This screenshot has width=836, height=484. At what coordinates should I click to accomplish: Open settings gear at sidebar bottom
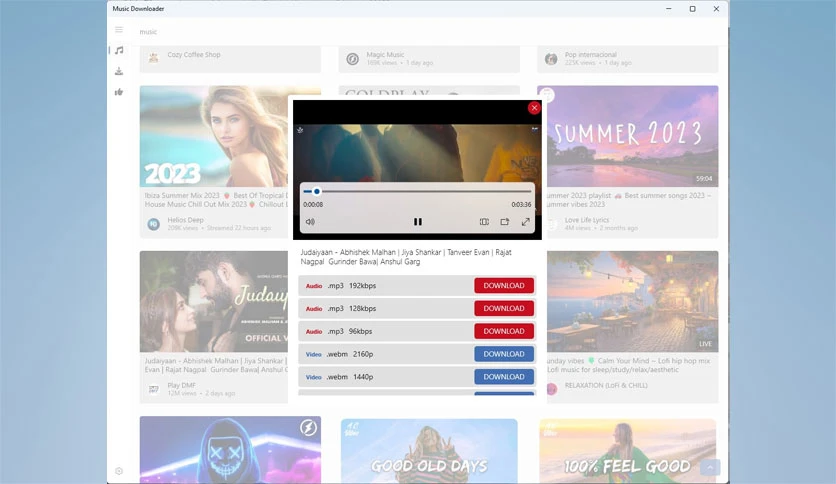tap(119, 471)
